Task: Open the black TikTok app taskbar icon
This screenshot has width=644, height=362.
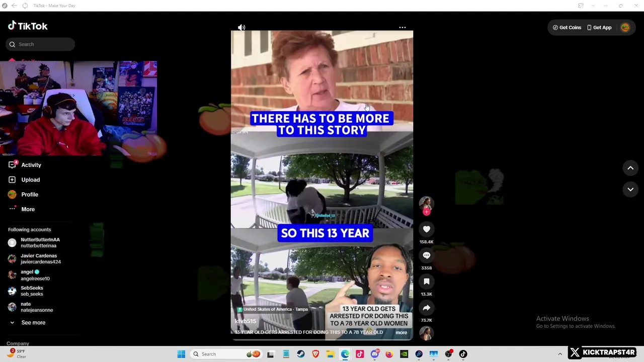Action: click(463, 354)
